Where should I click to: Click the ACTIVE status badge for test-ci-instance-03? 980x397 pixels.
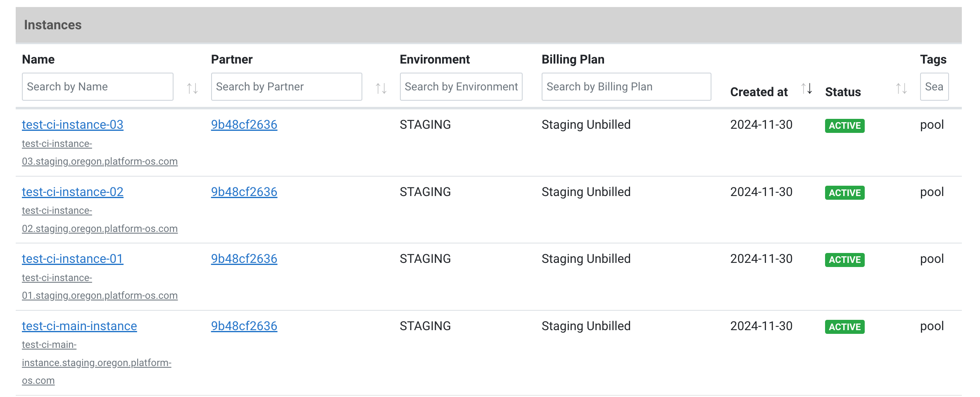point(844,125)
